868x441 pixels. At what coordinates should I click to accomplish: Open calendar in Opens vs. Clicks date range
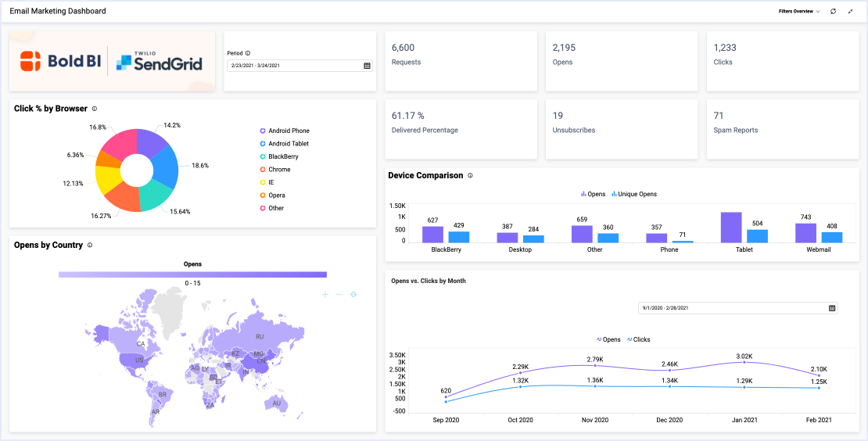point(832,308)
